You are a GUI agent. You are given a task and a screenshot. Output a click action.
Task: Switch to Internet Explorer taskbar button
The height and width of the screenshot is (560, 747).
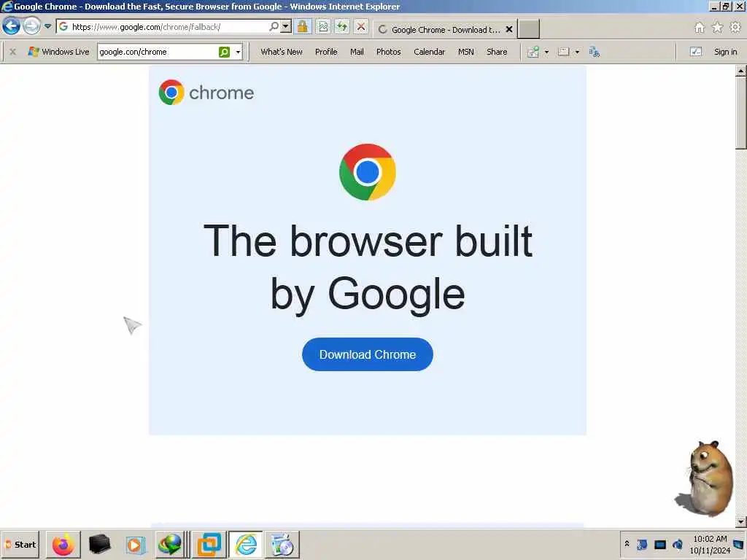tap(246, 545)
